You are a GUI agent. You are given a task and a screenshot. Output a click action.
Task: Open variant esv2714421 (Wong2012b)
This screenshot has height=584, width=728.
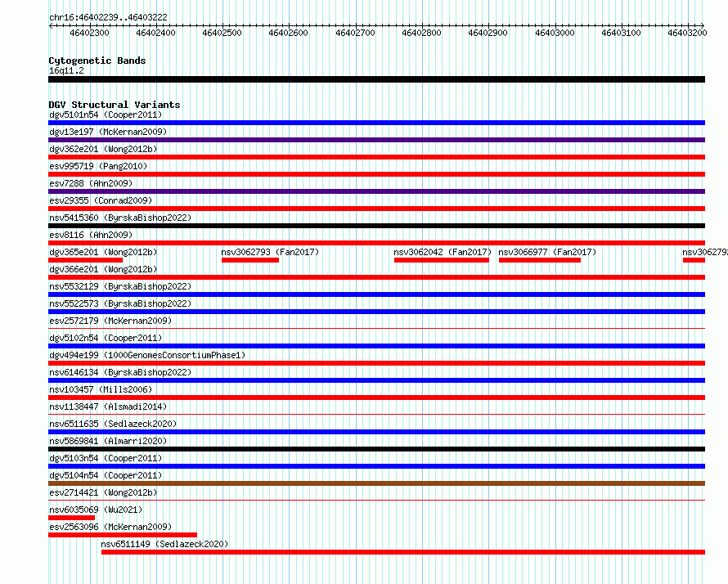[103, 492]
